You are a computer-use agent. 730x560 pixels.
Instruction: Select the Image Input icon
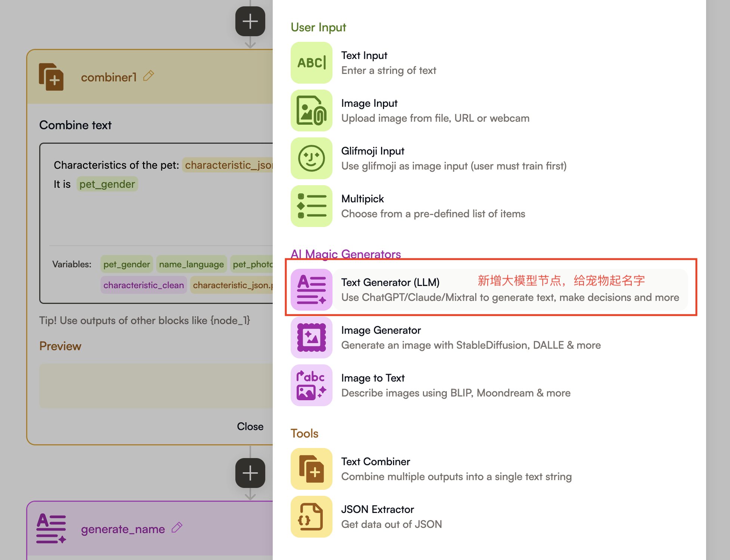(311, 111)
